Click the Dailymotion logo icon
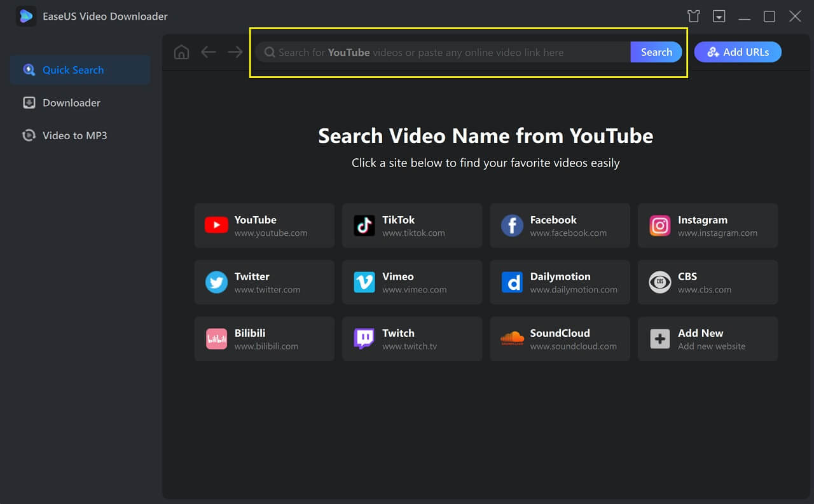Viewport: 814px width, 504px height. coord(512,282)
